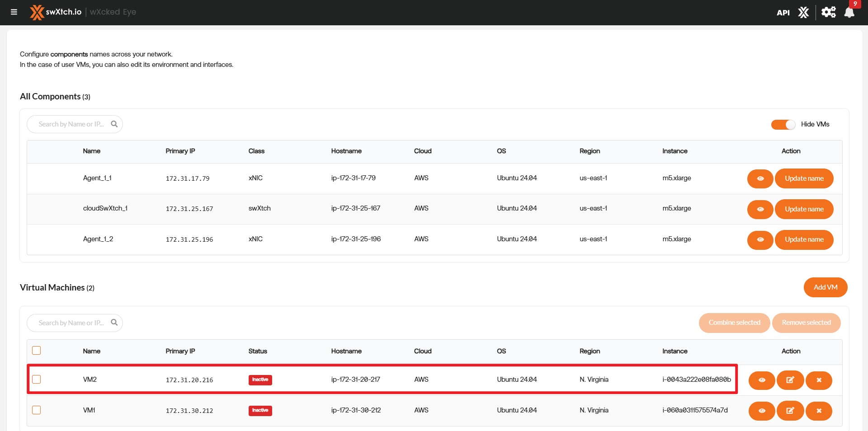
Task: View details for Agent_1_1 with eye icon
Action: (x=760, y=178)
